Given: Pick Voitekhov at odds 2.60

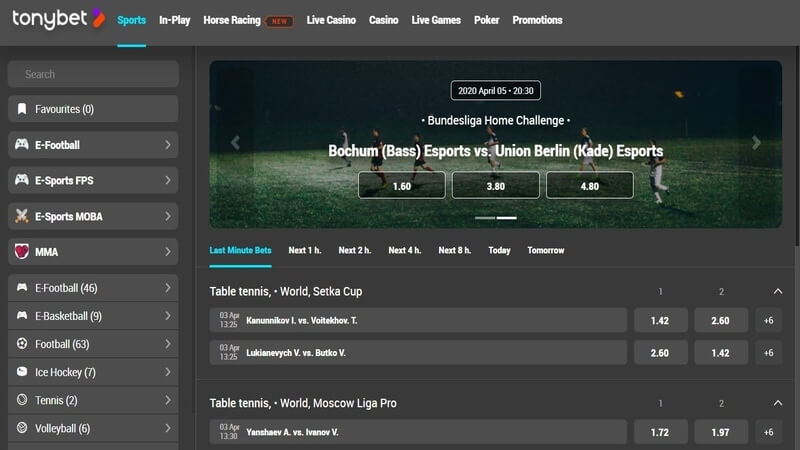Looking at the screenshot, I should click(x=721, y=320).
